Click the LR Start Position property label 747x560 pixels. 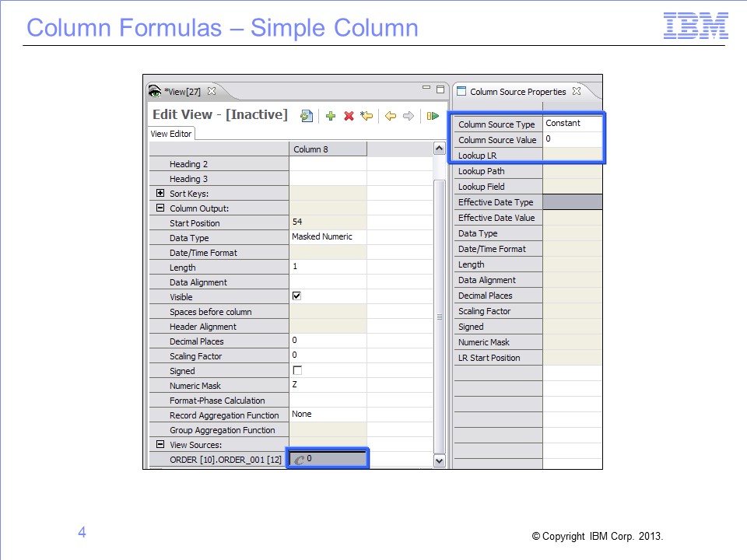pos(489,358)
